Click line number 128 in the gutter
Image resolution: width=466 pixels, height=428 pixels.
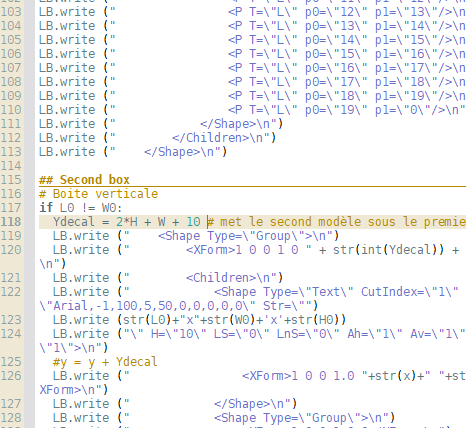pos(11,418)
